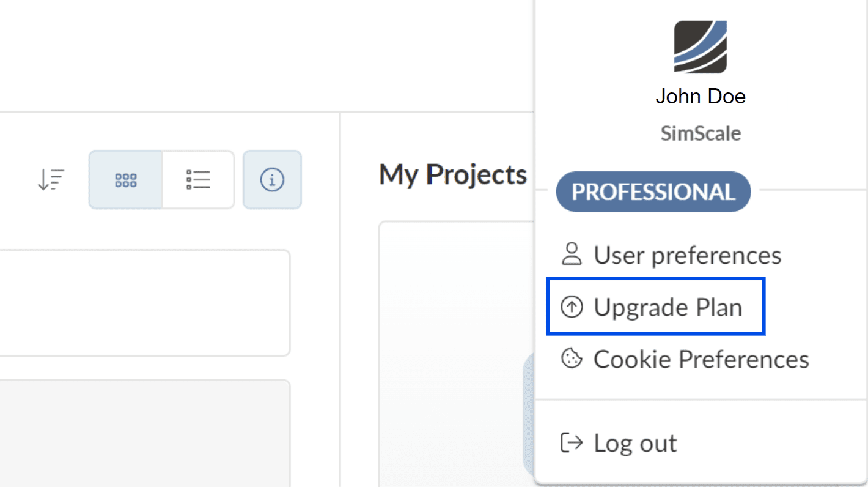Click the PROFESSIONAL plan badge
The height and width of the screenshot is (487, 868).
(653, 192)
